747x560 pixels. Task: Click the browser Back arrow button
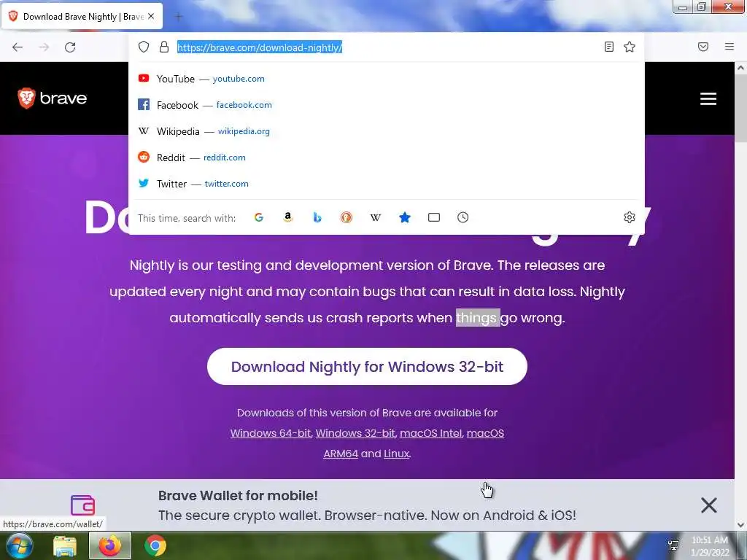18,47
